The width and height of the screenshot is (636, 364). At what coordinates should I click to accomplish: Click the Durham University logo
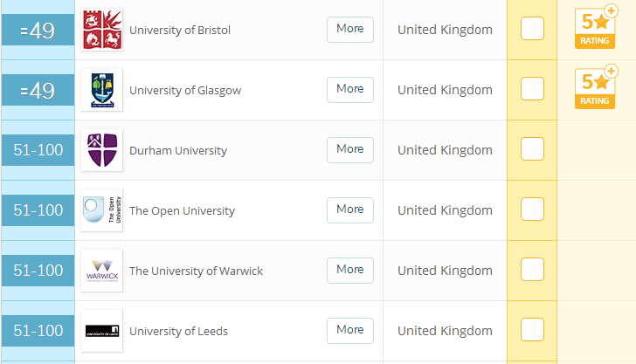pyautogui.click(x=101, y=150)
